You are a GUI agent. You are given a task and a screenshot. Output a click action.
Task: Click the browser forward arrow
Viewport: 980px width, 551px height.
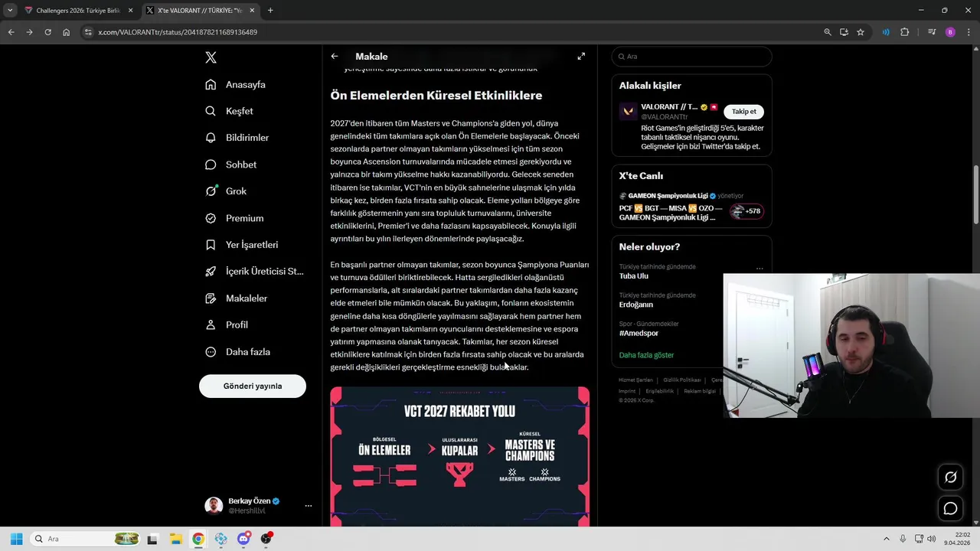point(29,32)
